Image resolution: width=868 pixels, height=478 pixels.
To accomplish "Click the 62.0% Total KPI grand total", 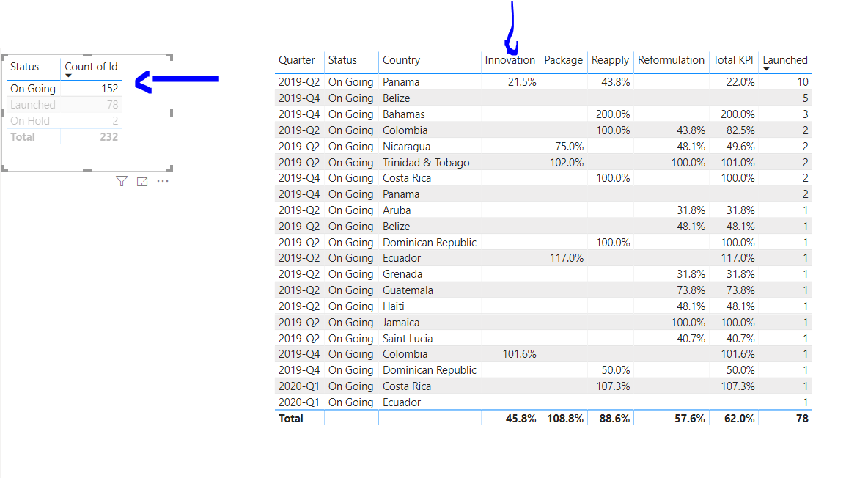I will (740, 419).
